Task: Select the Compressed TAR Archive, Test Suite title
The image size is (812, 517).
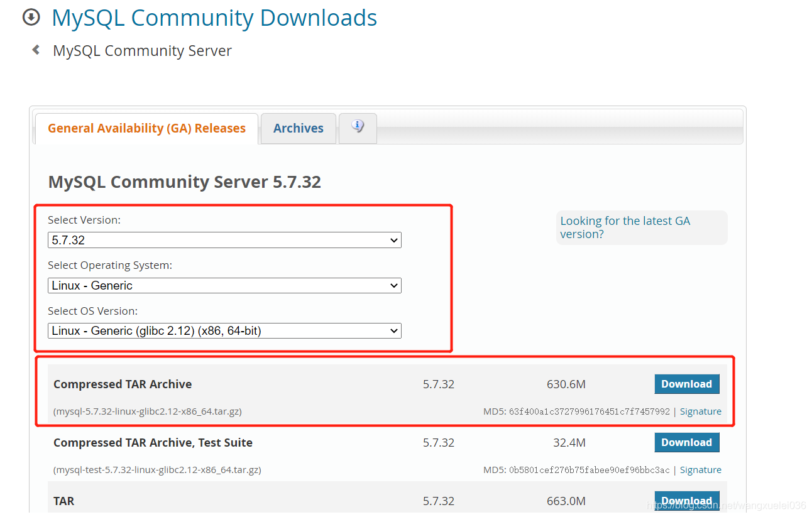Action: click(x=153, y=442)
